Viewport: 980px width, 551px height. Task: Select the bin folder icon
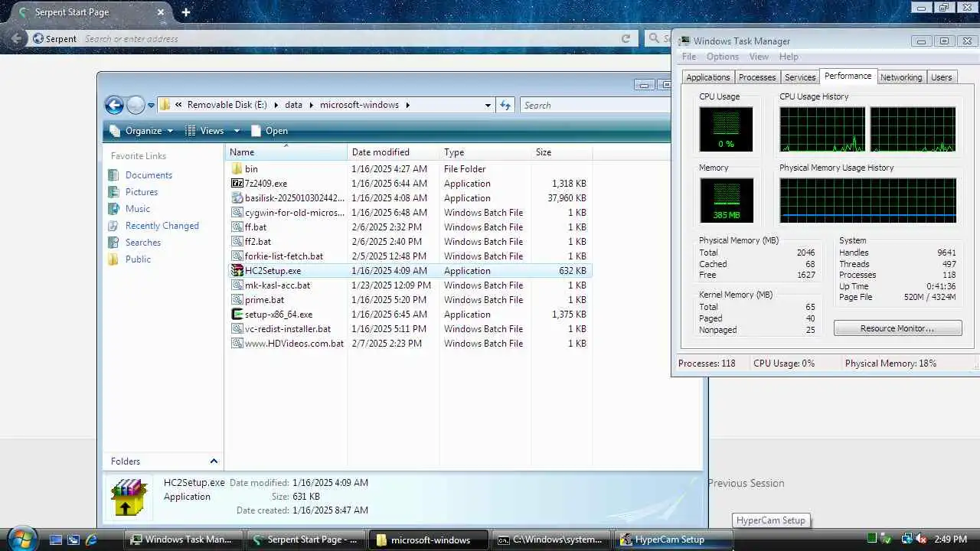pyautogui.click(x=237, y=169)
